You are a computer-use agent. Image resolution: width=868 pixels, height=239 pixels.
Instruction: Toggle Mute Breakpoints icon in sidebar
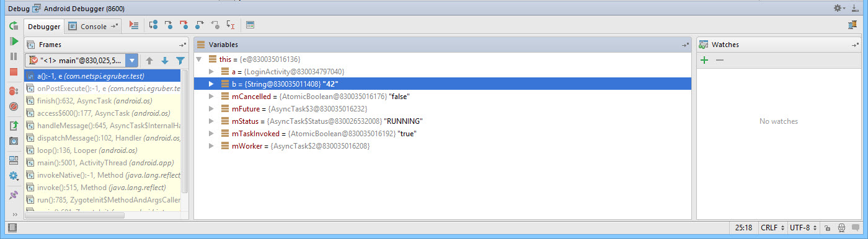pyautogui.click(x=14, y=106)
